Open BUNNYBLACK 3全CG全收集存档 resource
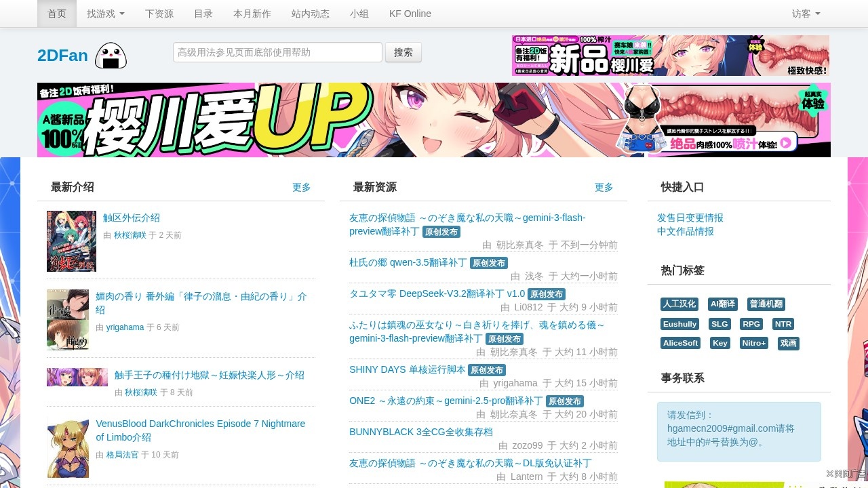Image resolution: width=868 pixels, height=488 pixels. [x=420, y=432]
